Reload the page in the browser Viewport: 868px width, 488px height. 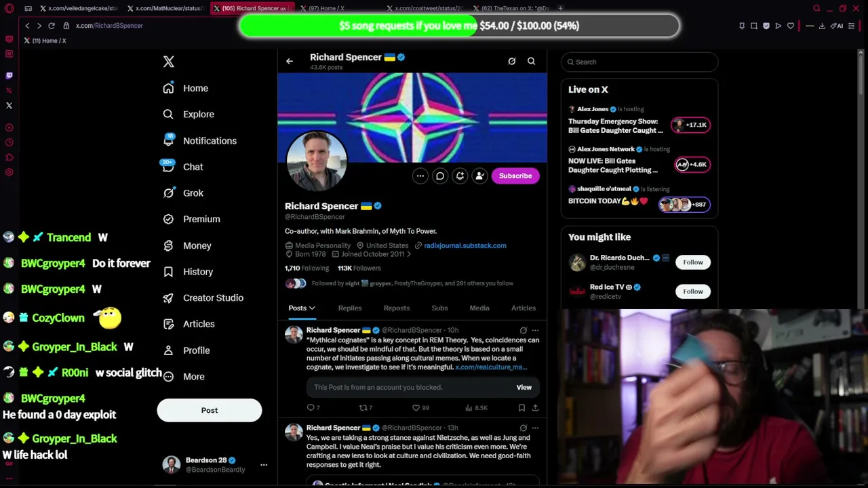[51, 26]
